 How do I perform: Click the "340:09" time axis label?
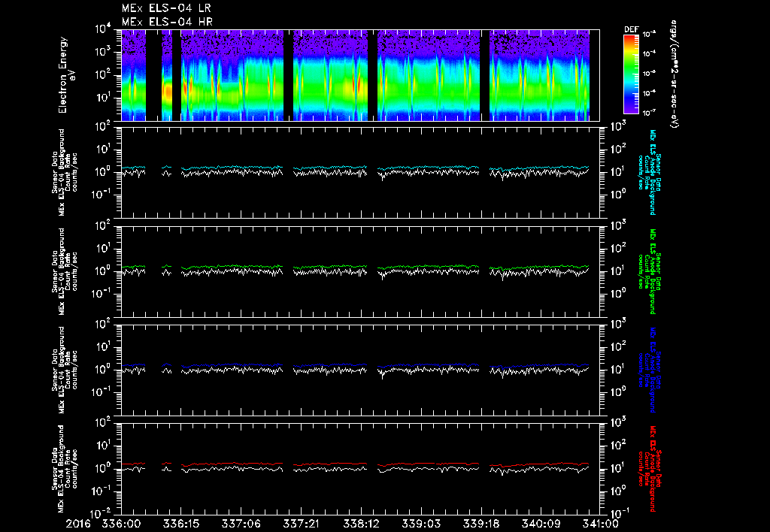pyautogui.click(x=541, y=524)
